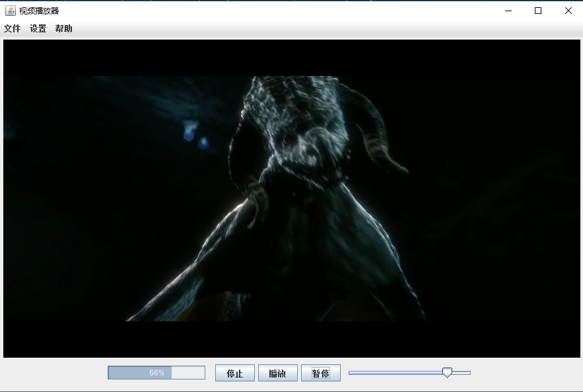Click the Java app icon in title bar

[10, 10]
